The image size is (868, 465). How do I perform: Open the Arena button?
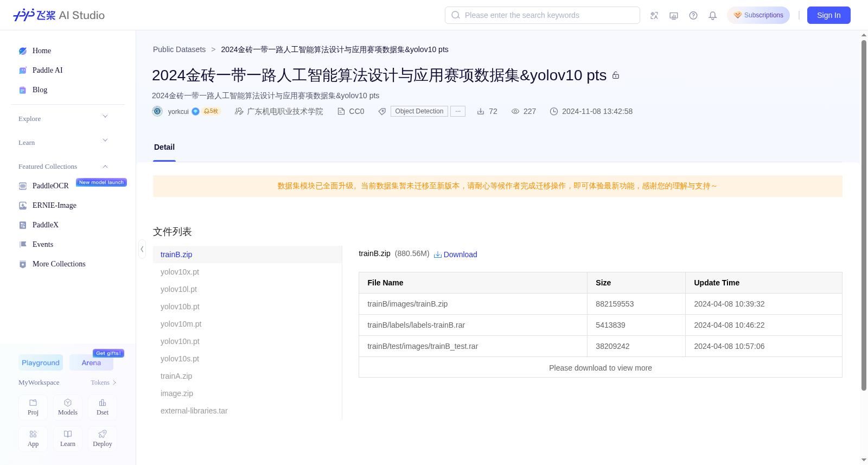91,362
